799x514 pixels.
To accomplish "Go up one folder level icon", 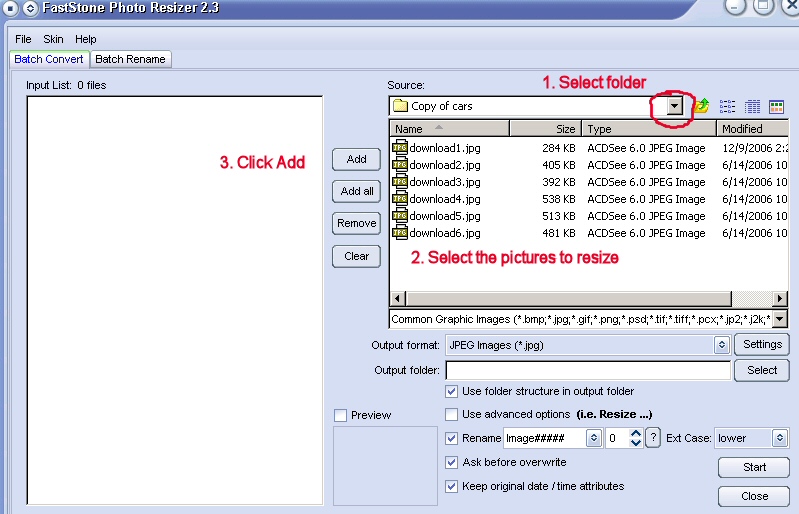I will pyautogui.click(x=702, y=106).
